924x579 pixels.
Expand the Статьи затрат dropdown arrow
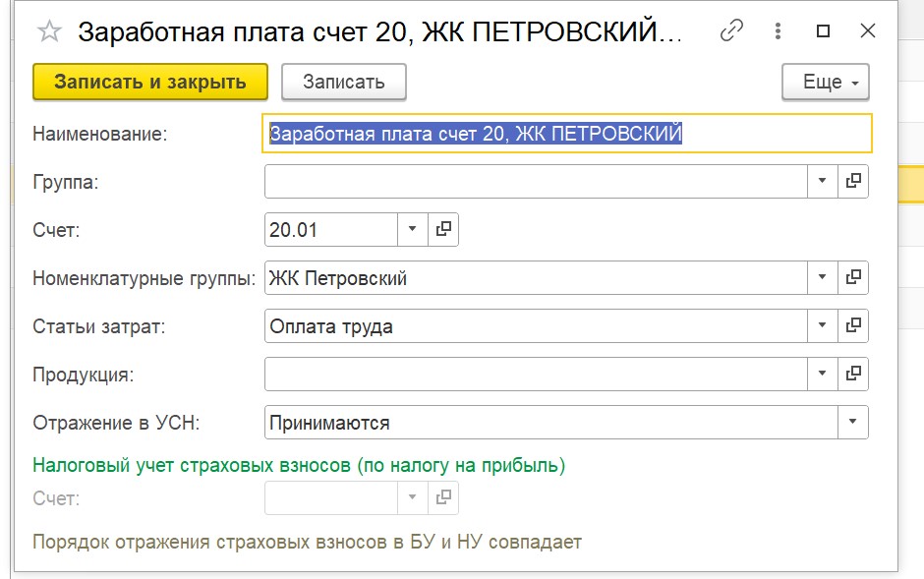[822, 325]
